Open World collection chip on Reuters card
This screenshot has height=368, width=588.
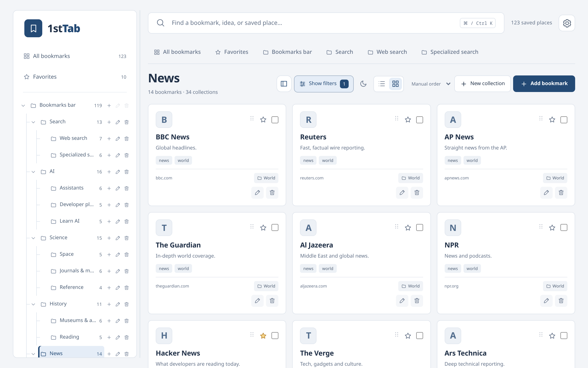pyautogui.click(x=411, y=178)
